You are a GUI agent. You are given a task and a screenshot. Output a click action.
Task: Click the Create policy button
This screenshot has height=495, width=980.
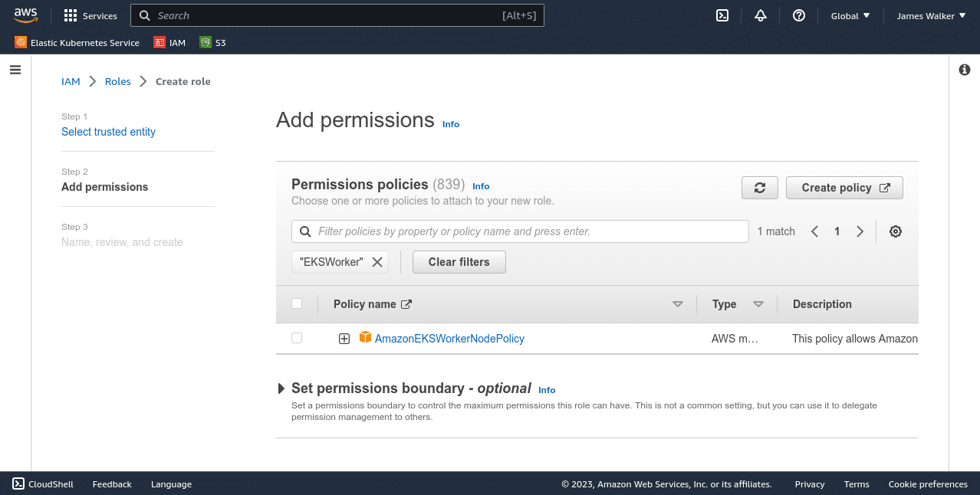pyautogui.click(x=844, y=187)
